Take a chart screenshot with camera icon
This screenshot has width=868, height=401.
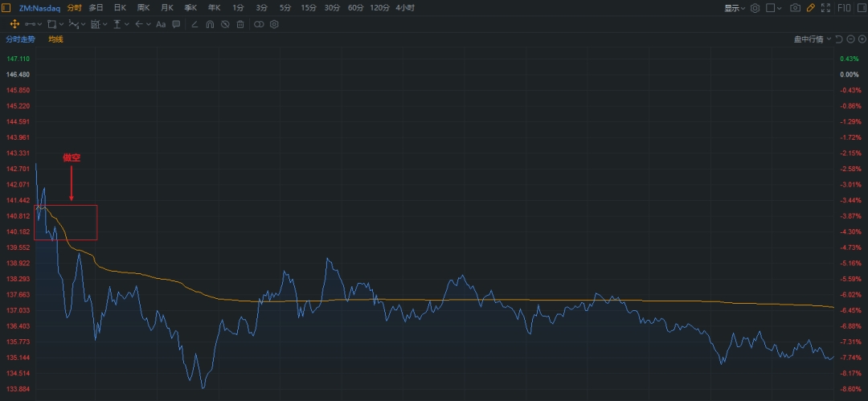pyautogui.click(x=795, y=8)
